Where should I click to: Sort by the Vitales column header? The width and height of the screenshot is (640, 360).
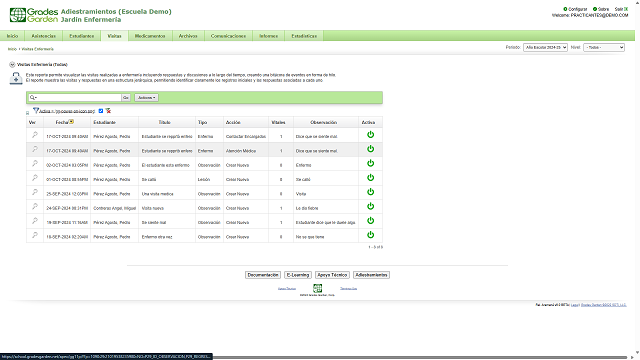point(278,122)
